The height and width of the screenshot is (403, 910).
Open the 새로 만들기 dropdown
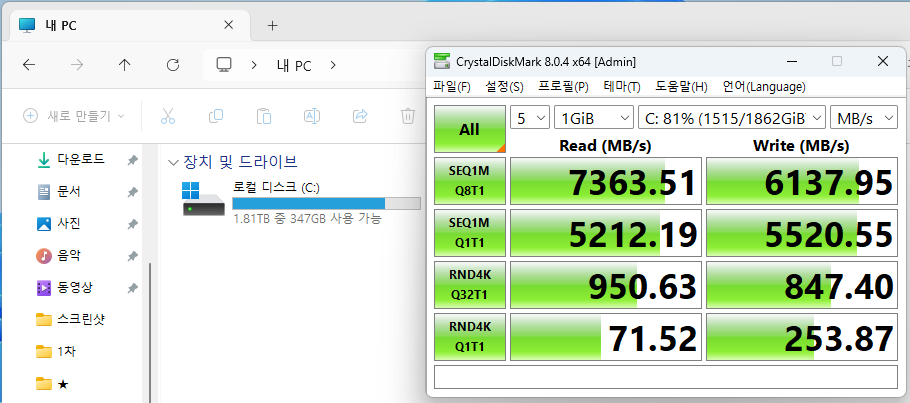coord(74,116)
